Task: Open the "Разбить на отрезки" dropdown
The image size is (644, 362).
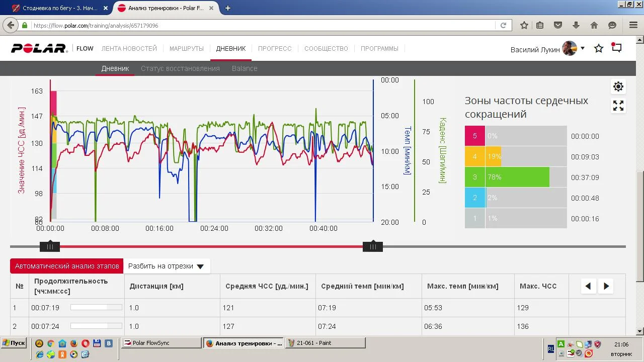Action: coord(166,266)
